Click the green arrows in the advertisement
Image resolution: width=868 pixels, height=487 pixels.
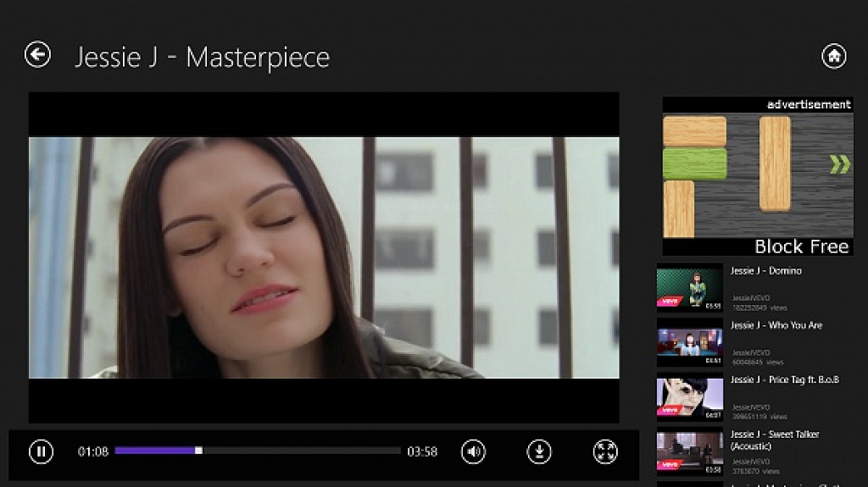click(x=840, y=164)
